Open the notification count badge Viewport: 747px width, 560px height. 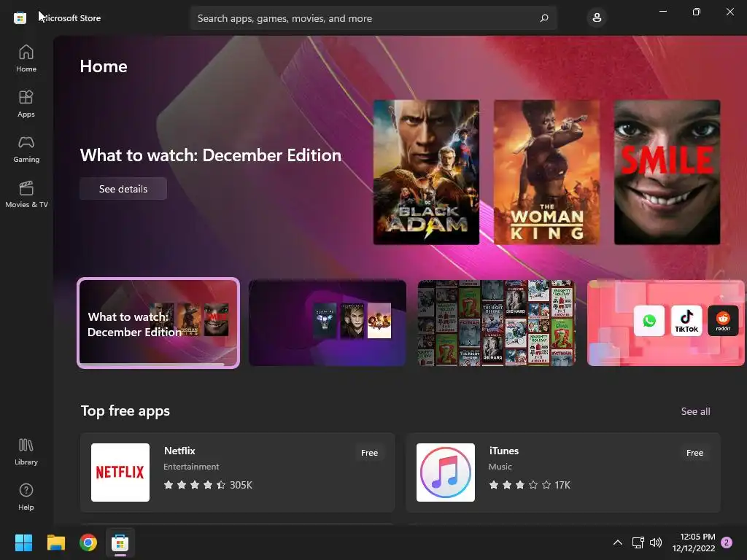point(727,542)
